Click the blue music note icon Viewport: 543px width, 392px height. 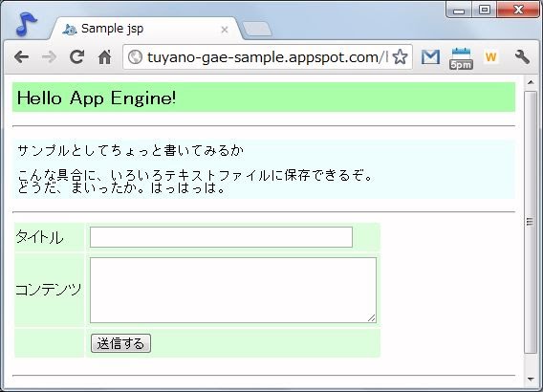point(27,24)
